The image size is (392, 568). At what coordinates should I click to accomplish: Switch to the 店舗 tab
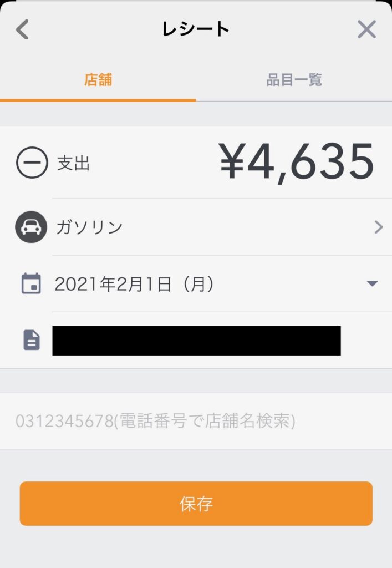tap(98, 80)
